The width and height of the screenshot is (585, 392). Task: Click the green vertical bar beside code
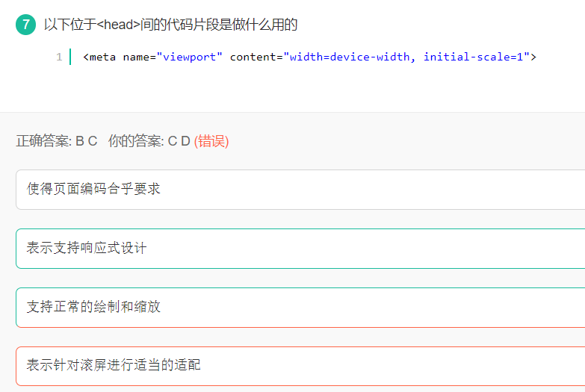coord(70,57)
